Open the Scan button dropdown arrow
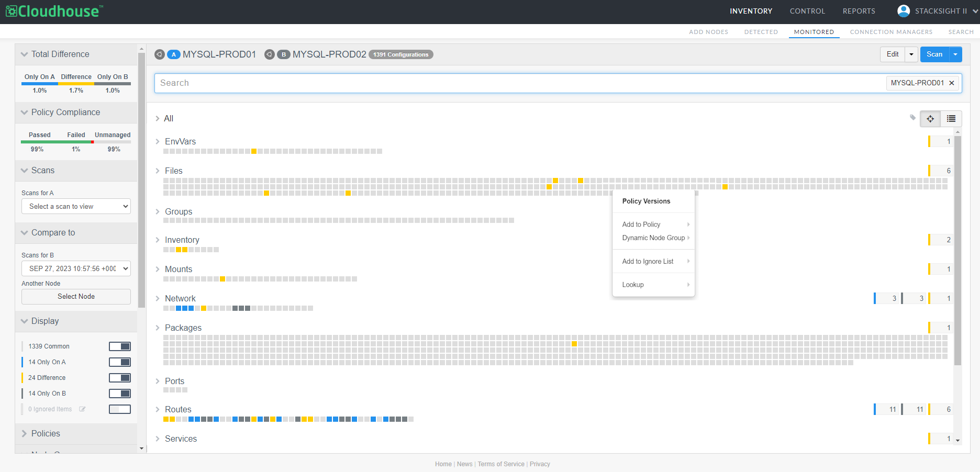 pos(956,54)
